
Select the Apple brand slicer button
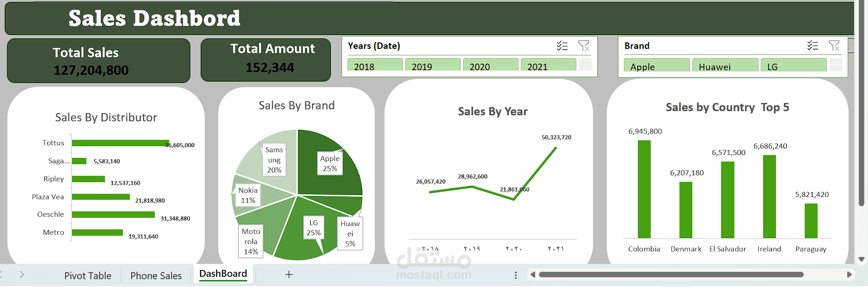(656, 66)
